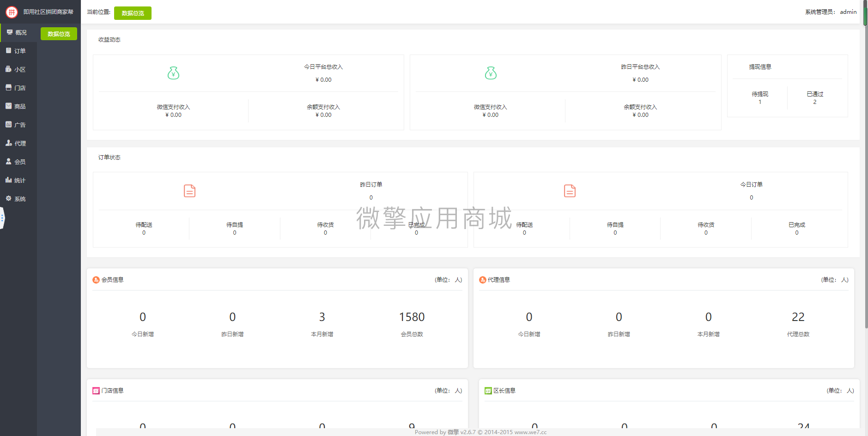This screenshot has height=436, width=868.
Task: Click the 门店信息 pink icon
Action: pos(96,391)
